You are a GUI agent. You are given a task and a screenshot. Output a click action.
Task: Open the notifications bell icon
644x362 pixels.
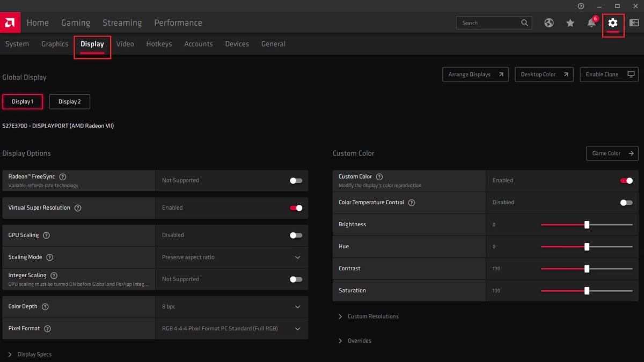(591, 23)
